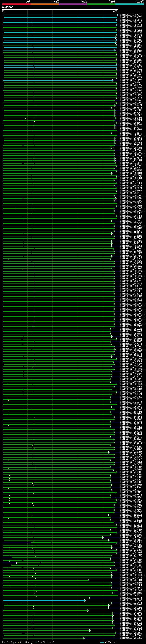Viewport: 146px width, 644px height.
Task: Open hit UniRef100_B6JZT4
Action: (131, 108)
